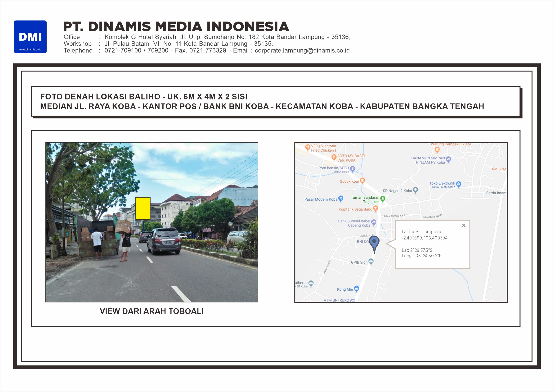Click the DANAMON SIMPAN PINJAM bank marker

448,160
